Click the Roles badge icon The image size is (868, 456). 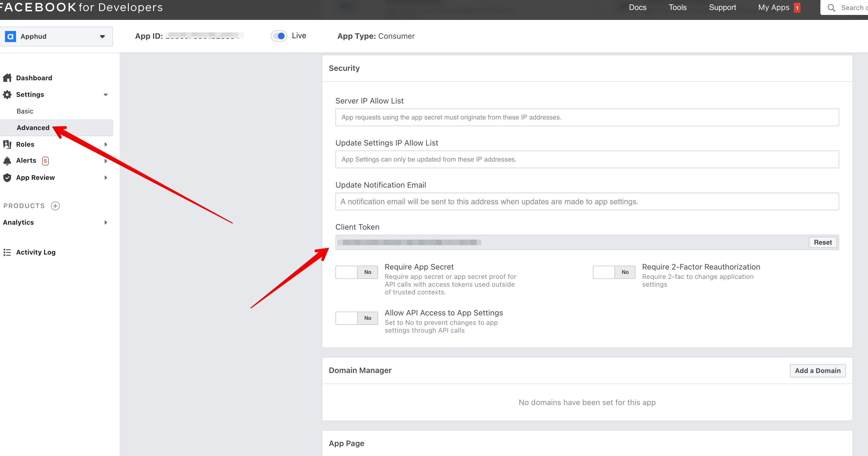click(x=7, y=144)
